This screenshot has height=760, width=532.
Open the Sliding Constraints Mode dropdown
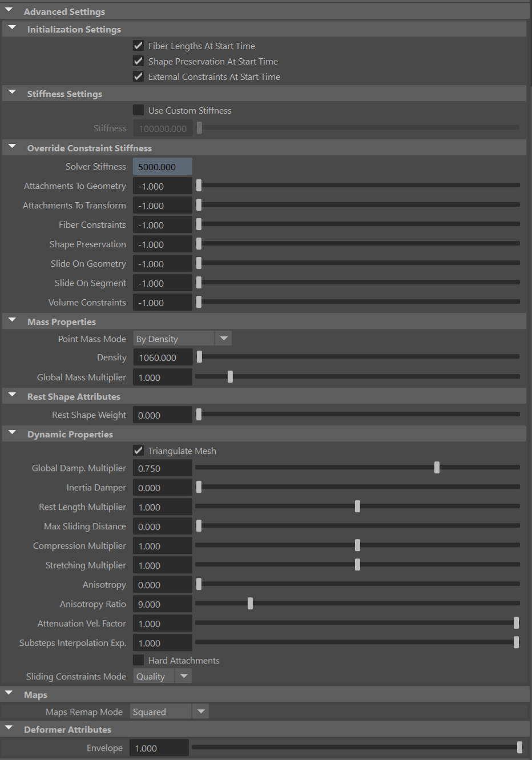click(x=183, y=675)
